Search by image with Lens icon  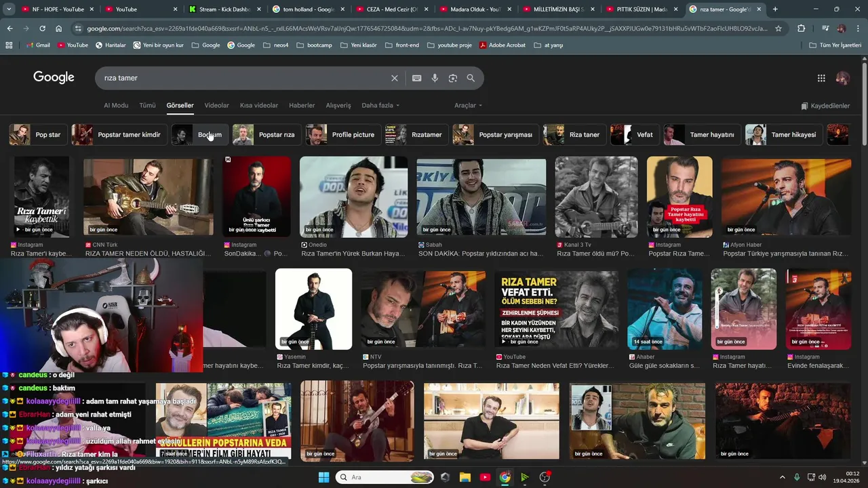tap(453, 78)
